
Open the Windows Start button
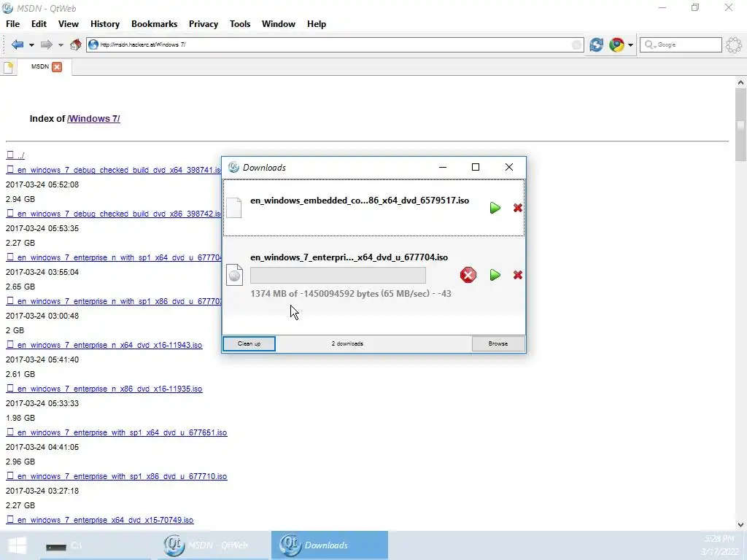18,545
